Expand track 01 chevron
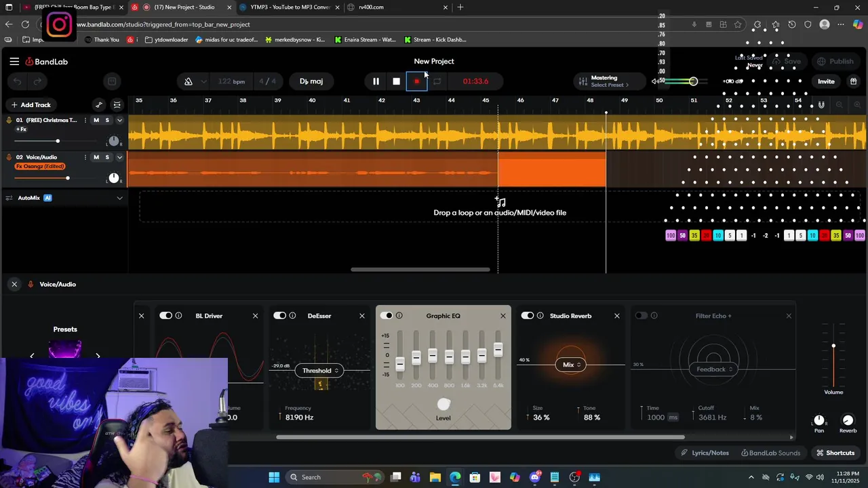868x488 pixels. point(120,120)
